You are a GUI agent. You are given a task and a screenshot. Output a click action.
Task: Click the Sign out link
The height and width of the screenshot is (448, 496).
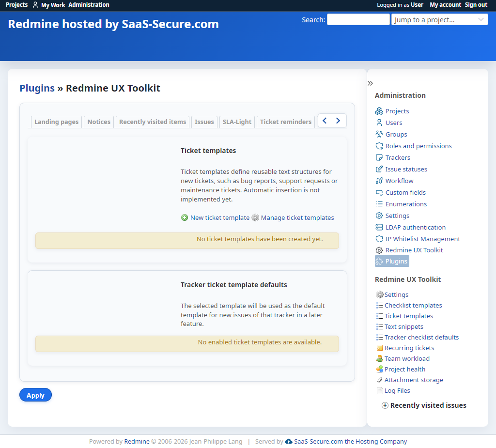click(x=476, y=5)
